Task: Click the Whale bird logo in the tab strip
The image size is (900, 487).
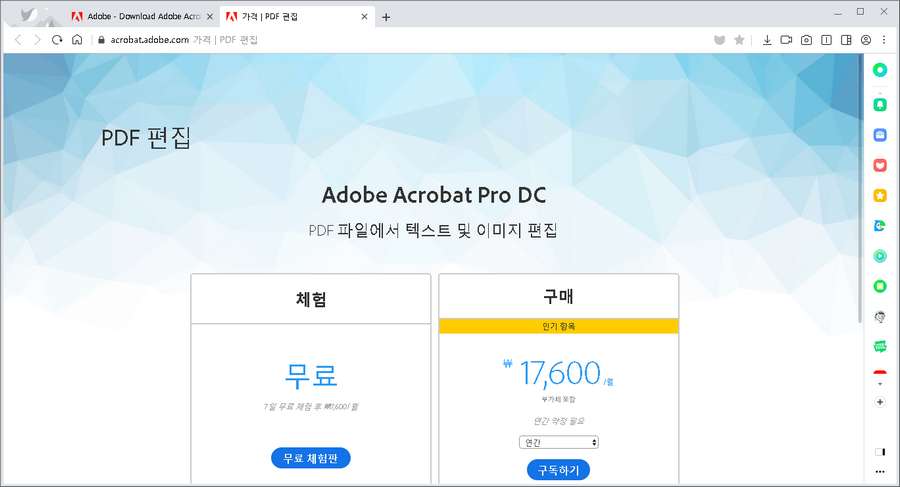Action: pos(29,15)
